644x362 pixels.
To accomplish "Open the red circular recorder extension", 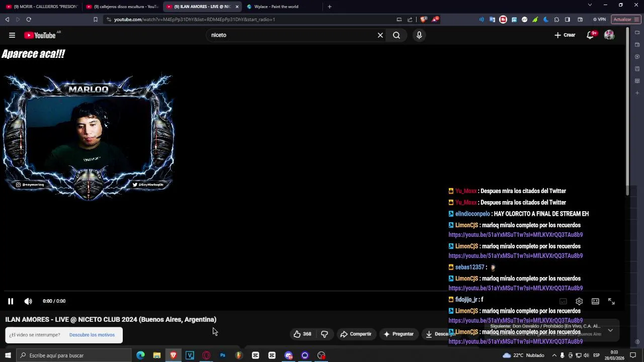I will point(503,20).
